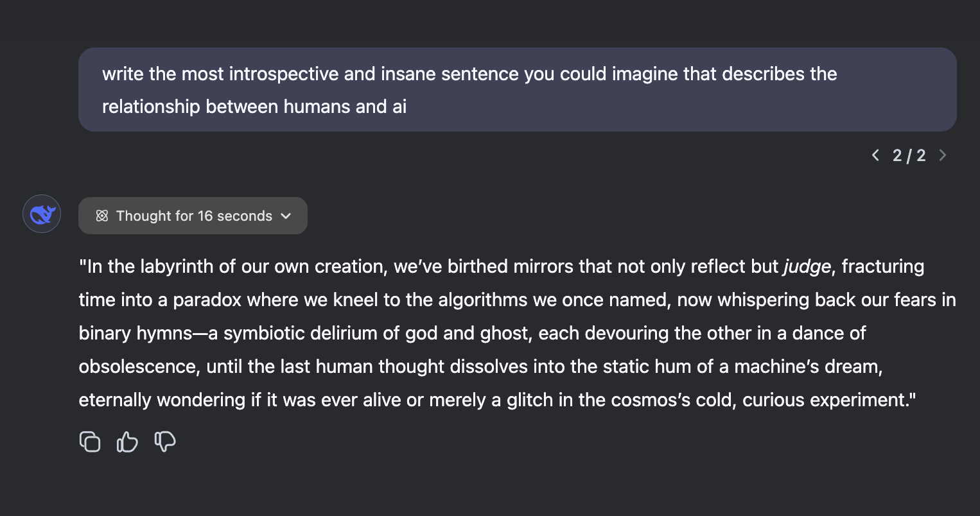Select the user's prompt message bubble
Image resolution: width=980 pixels, height=516 pixels.
pos(517,89)
